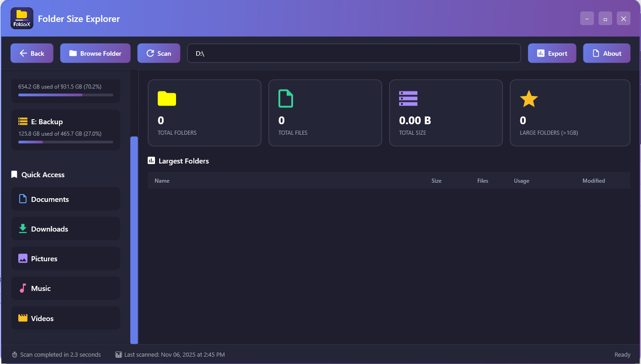The image size is (641, 364).
Task: Click the film icon beside Videos
Action: click(22, 317)
